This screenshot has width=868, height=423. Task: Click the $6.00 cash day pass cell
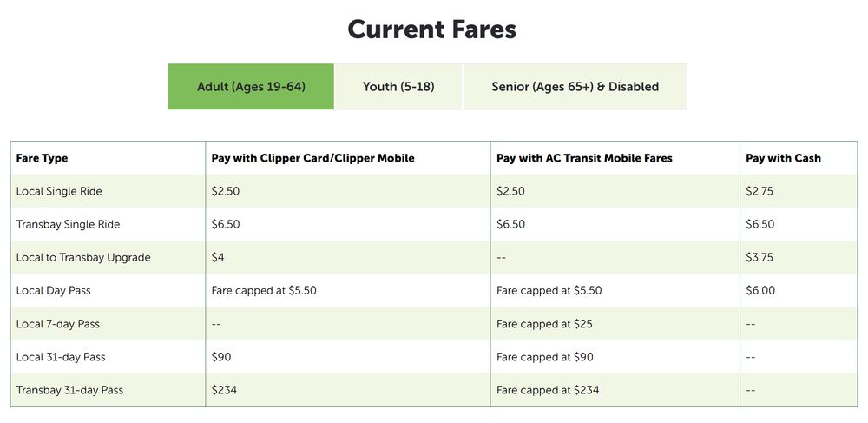[x=760, y=291]
